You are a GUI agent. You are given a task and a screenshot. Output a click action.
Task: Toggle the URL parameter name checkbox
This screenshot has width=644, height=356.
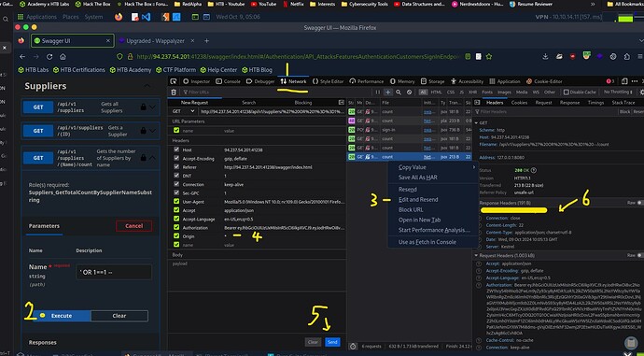click(176, 130)
